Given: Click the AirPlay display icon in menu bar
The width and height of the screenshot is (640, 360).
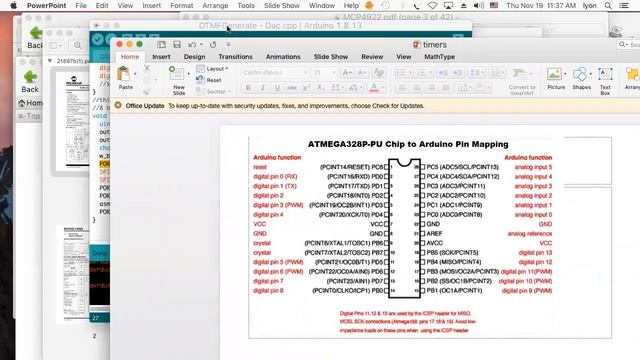Looking at the screenshot, I should coord(448,6).
